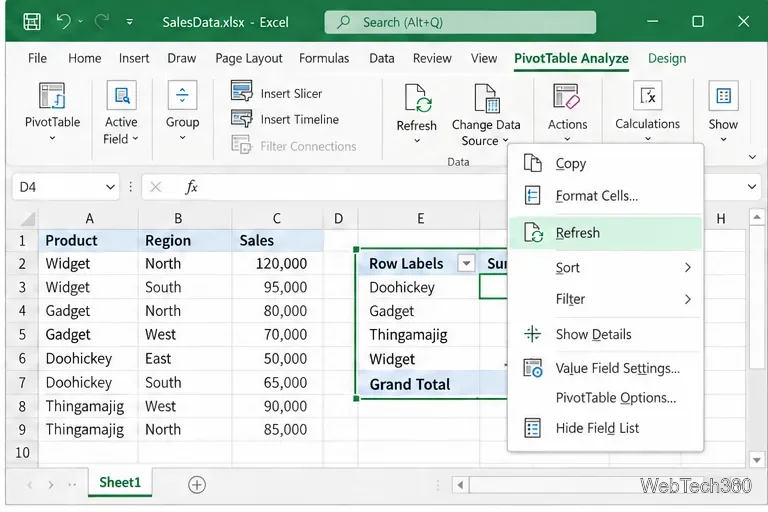
Task: Choose Hide Field List menu entry
Action: (606, 428)
